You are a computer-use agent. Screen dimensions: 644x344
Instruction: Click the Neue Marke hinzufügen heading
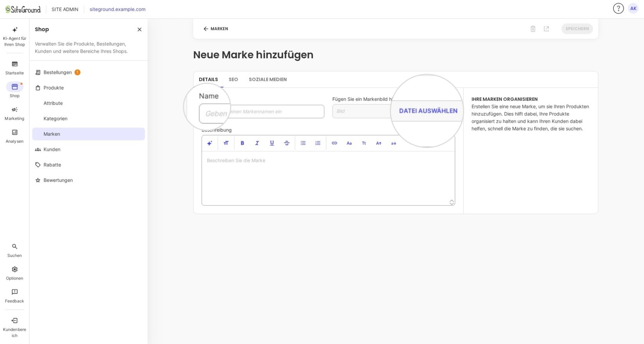(253, 55)
